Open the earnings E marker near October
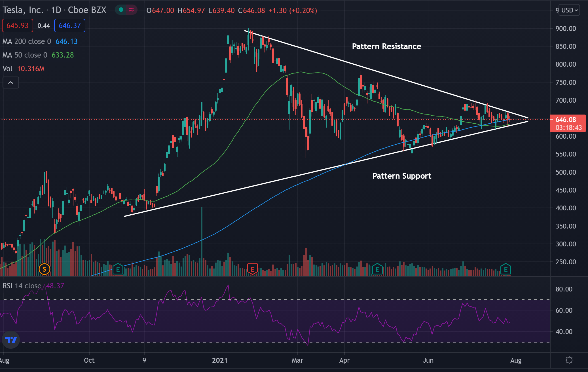This screenshot has width=588, height=372. (118, 269)
